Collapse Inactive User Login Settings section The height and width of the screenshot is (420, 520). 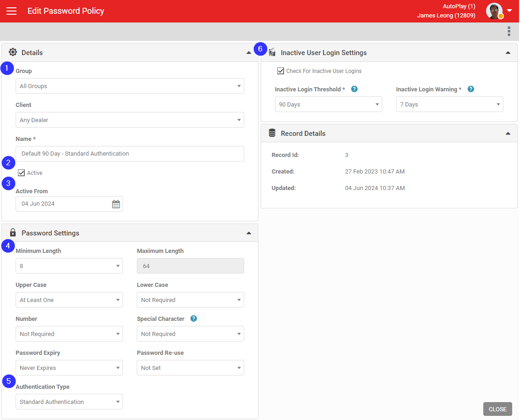click(x=508, y=53)
